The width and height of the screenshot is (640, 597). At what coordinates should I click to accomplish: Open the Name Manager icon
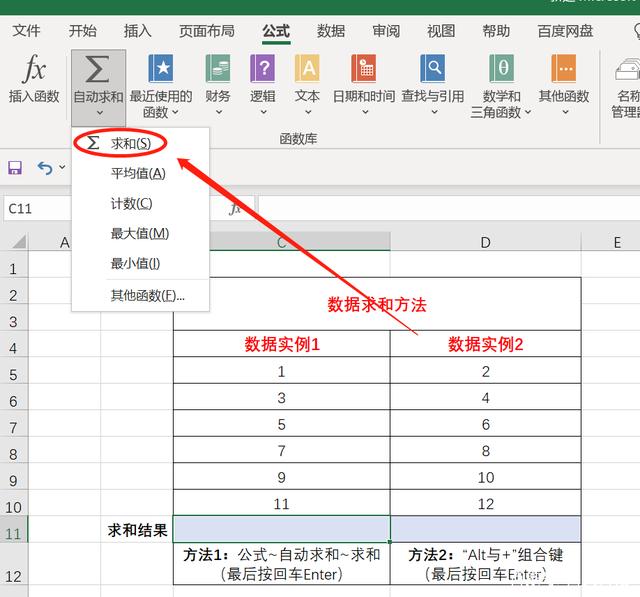coord(629,69)
